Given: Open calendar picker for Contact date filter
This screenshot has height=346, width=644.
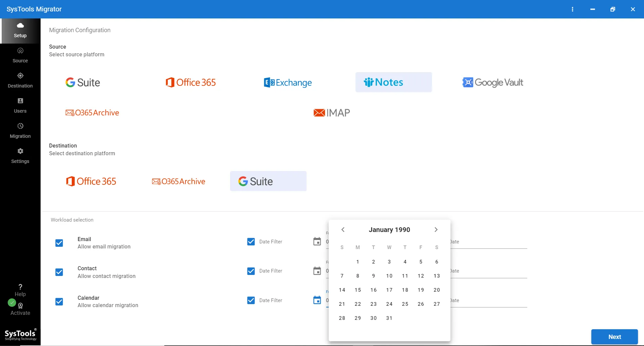Looking at the screenshot, I should 317,271.
